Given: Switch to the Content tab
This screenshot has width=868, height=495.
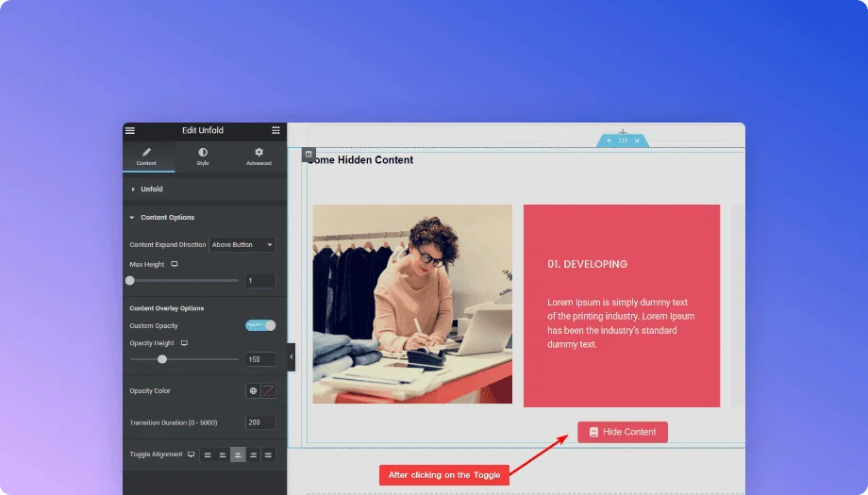Looking at the screenshot, I should pos(146,157).
